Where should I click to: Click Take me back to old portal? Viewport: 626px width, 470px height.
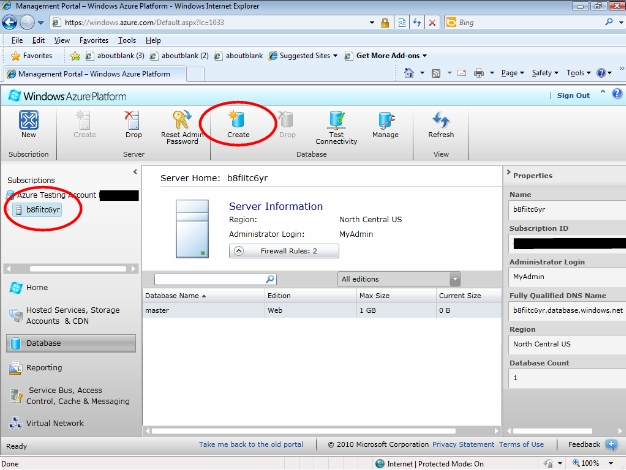pyautogui.click(x=251, y=444)
